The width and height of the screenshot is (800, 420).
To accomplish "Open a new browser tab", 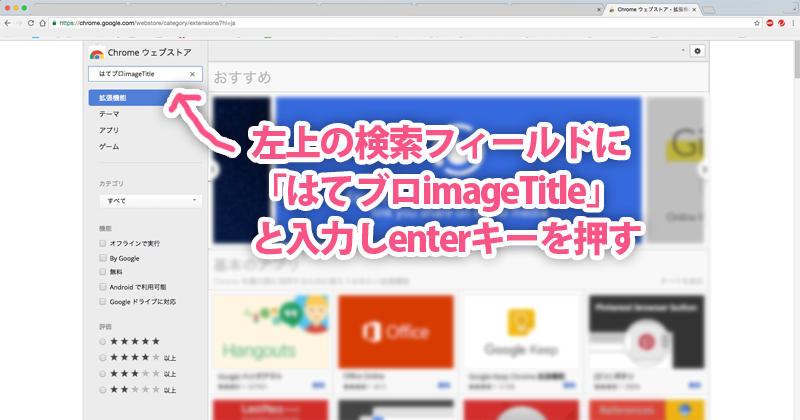I will pyautogui.click(x=708, y=10).
